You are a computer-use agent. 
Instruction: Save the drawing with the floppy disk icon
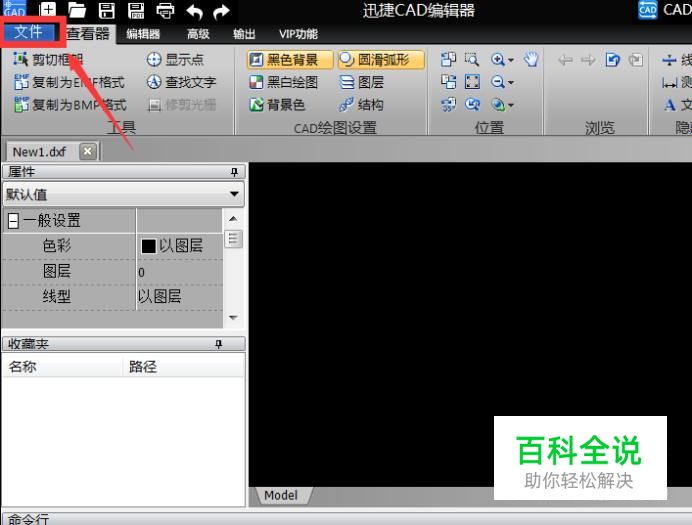click(106, 10)
